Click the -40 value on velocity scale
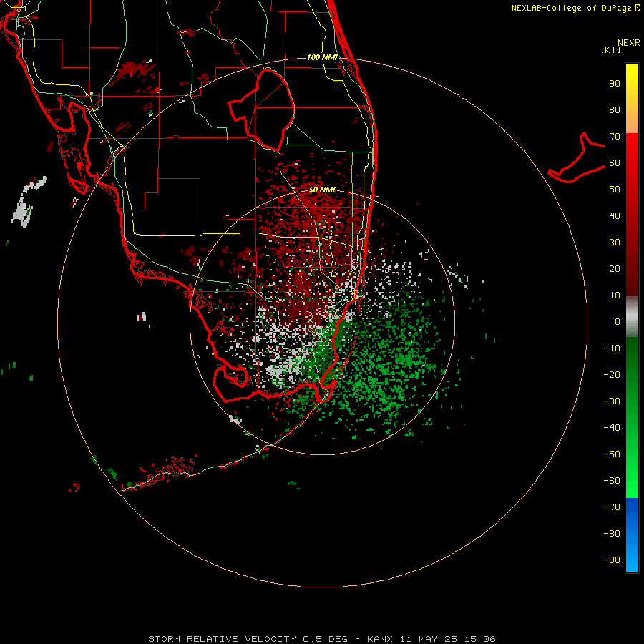 [612, 428]
